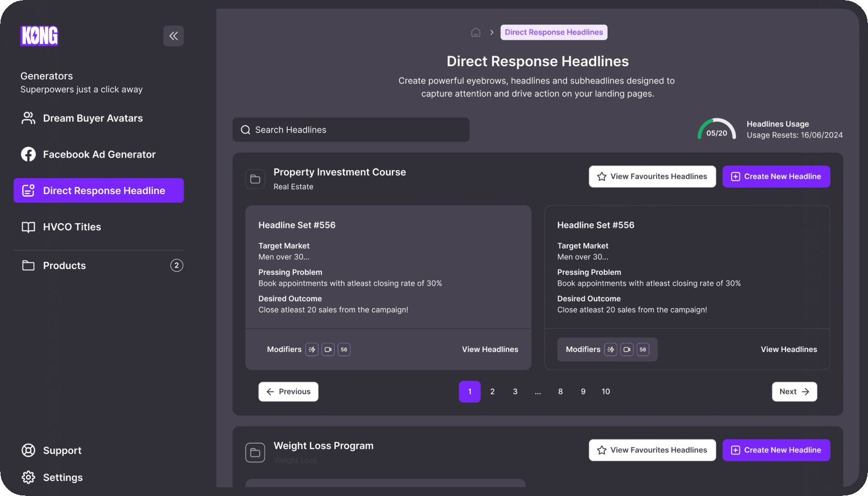The image size is (868, 496).
Task: Collapse the sidebar with double-chevron button
Action: click(173, 36)
